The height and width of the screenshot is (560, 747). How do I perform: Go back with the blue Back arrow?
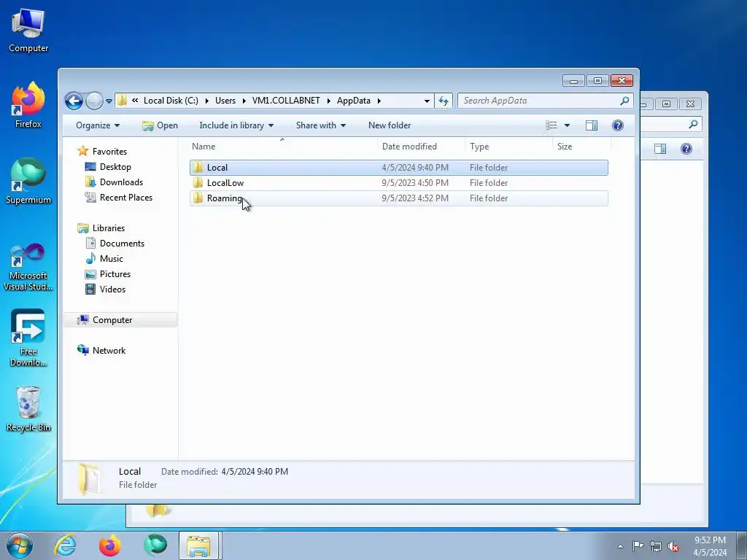(74, 101)
